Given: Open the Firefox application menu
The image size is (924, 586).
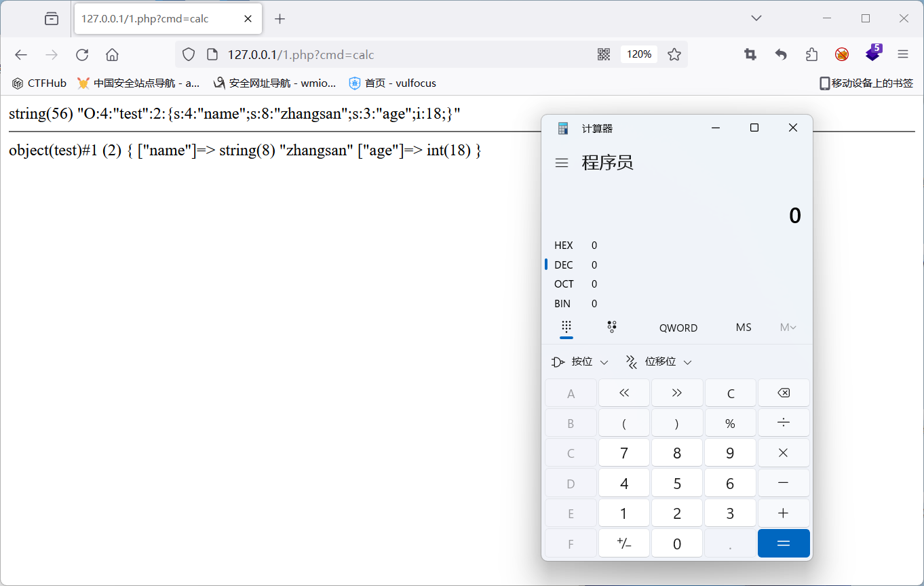Looking at the screenshot, I should pyautogui.click(x=903, y=55).
